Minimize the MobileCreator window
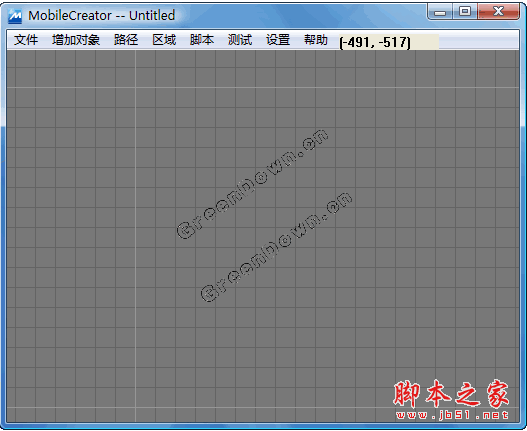 point(440,12)
